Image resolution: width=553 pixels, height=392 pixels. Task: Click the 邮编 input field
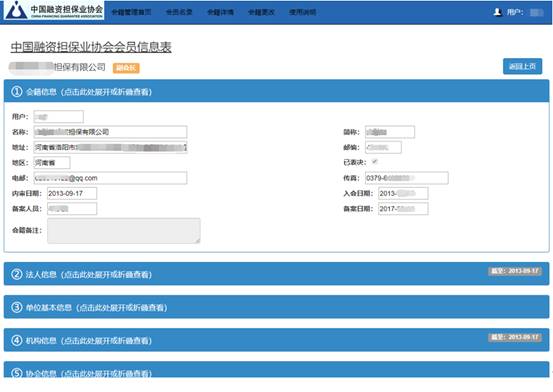point(383,147)
